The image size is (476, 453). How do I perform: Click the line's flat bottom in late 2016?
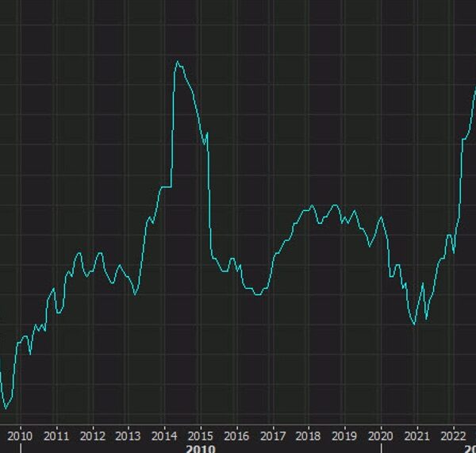[x=257, y=294]
